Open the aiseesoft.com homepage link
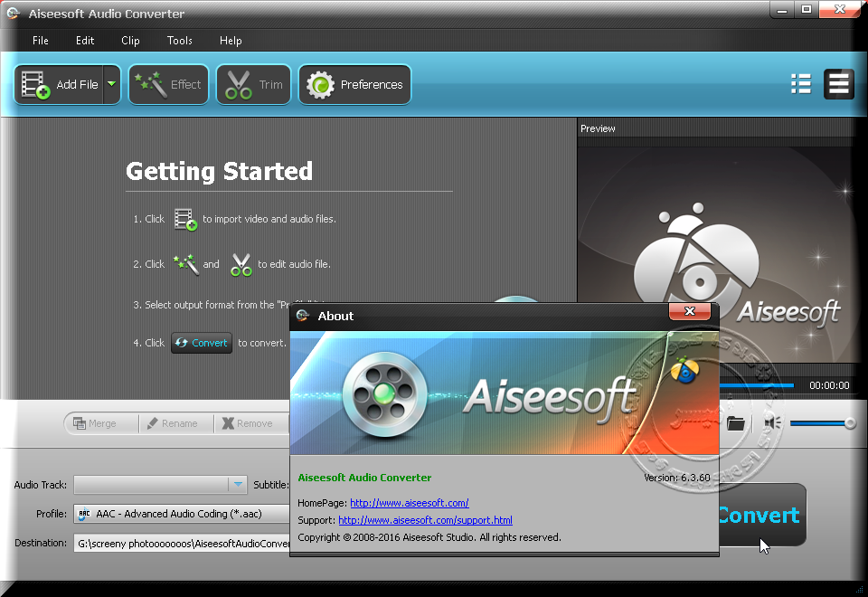The width and height of the screenshot is (868, 597). pyautogui.click(x=409, y=503)
